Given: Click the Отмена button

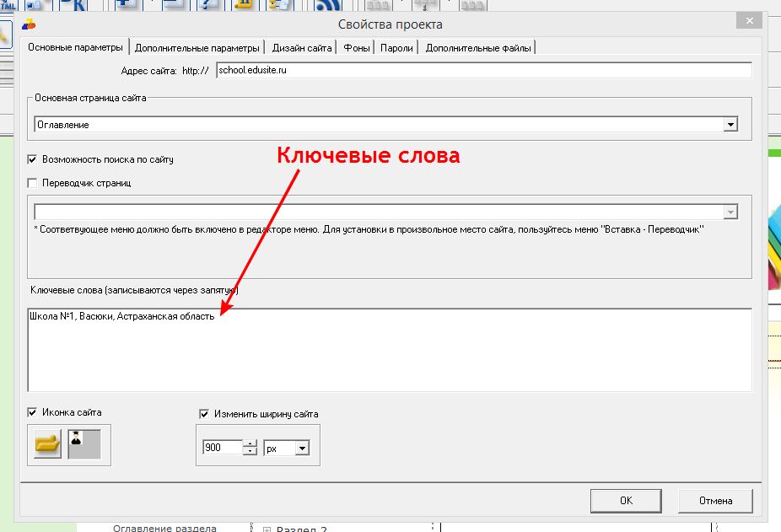Looking at the screenshot, I should click(x=715, y=500).
